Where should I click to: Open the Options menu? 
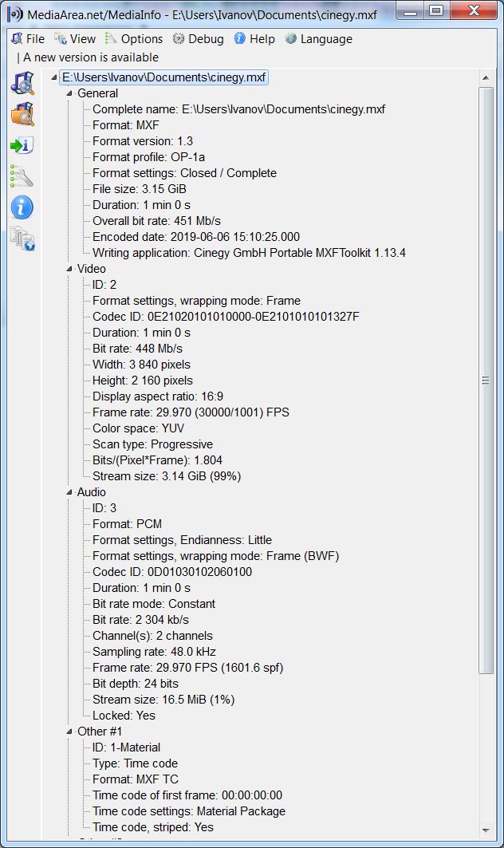(133, 39)
